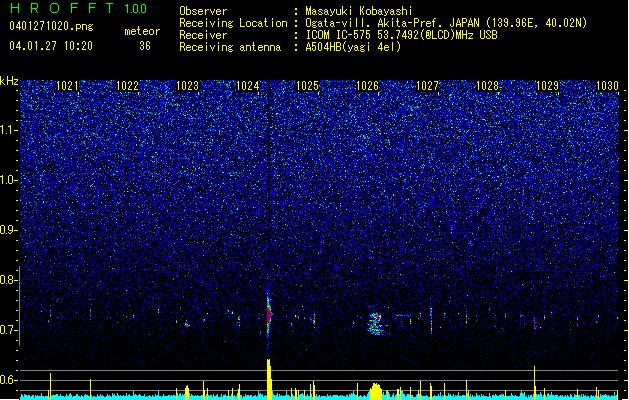Image resolution: width=629 pixels, height=400 pixels.
Task: Click the 0.7 kHz axis label
Action: point(9,330)
